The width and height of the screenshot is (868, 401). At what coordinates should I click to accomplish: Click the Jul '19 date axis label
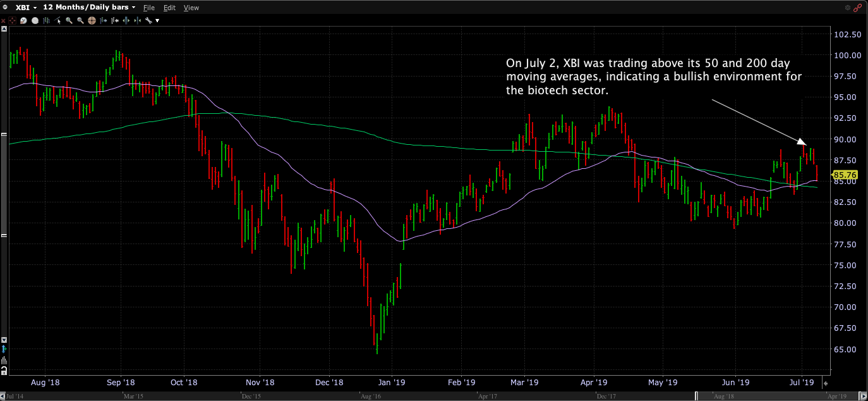tap(802, 383)
